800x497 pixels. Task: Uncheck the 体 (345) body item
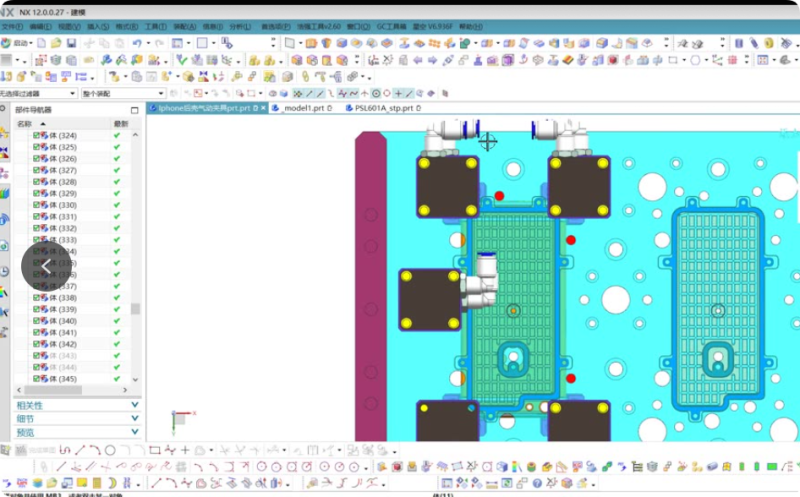(36, 379)
